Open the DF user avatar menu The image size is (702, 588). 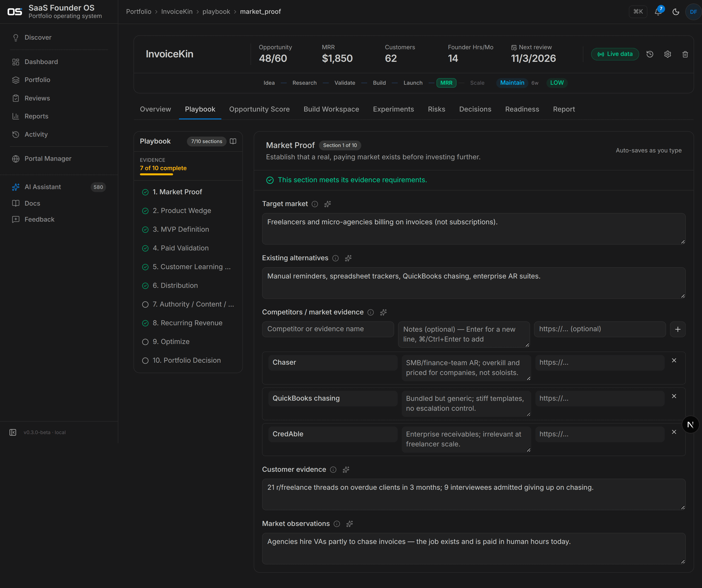coord(693,12)
